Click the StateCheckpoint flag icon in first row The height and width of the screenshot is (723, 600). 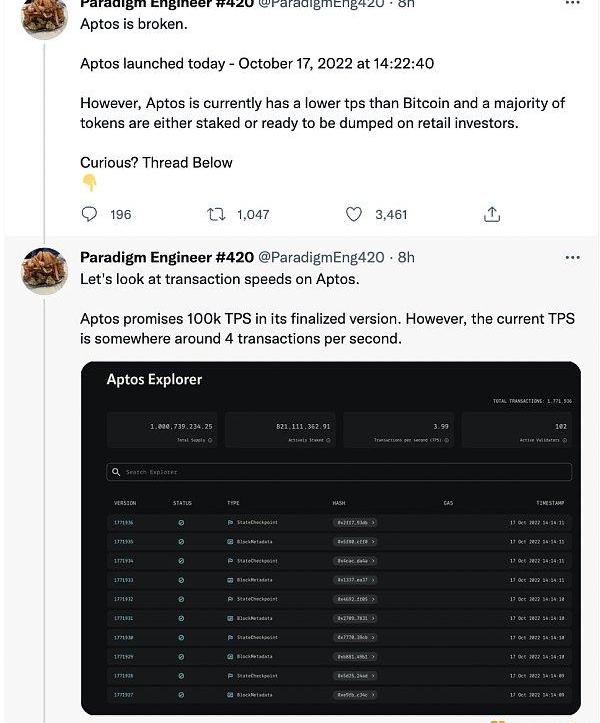(x=230, y=522)
